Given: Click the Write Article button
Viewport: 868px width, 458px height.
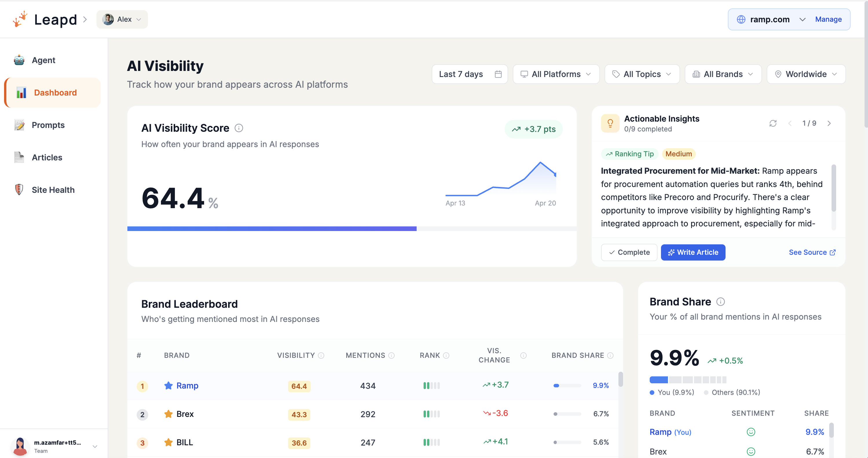Looking at the screenshot, I should click(693, 252).
